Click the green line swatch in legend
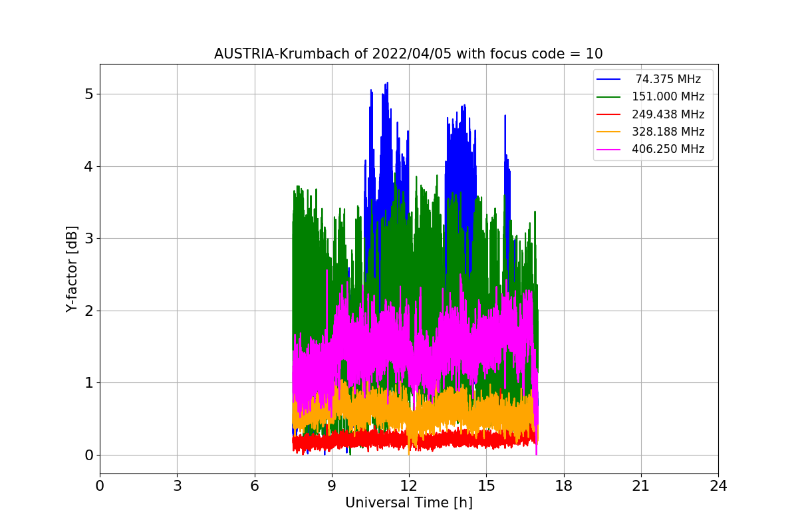The image size is (798, 532). point(610,97)
